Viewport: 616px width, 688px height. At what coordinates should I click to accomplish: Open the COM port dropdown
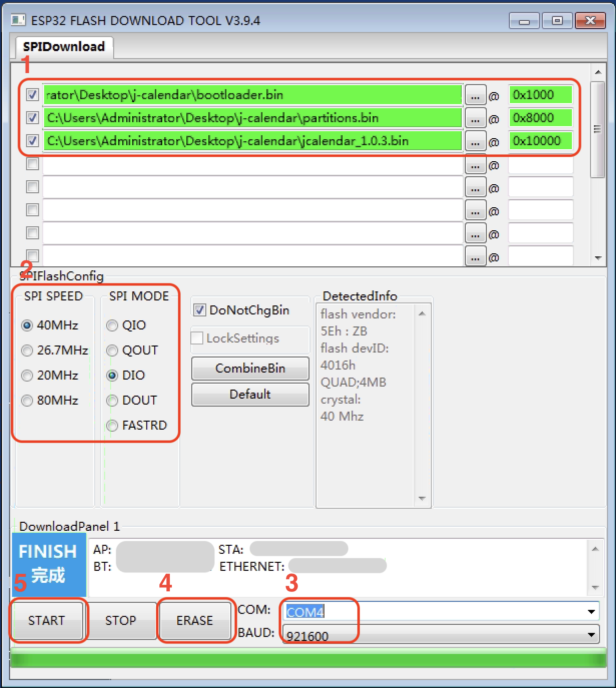[x=591, y=611]
